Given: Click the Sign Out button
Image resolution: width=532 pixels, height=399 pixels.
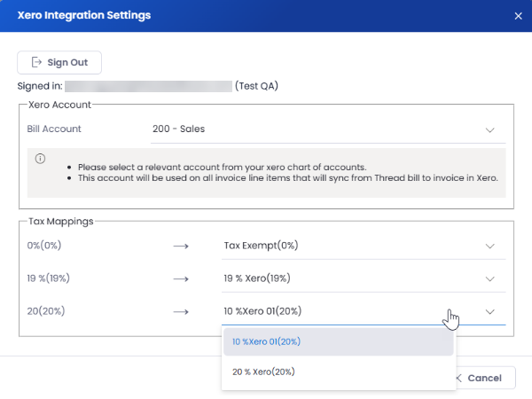Looking at the screenshot, I should tap(59, 62).
